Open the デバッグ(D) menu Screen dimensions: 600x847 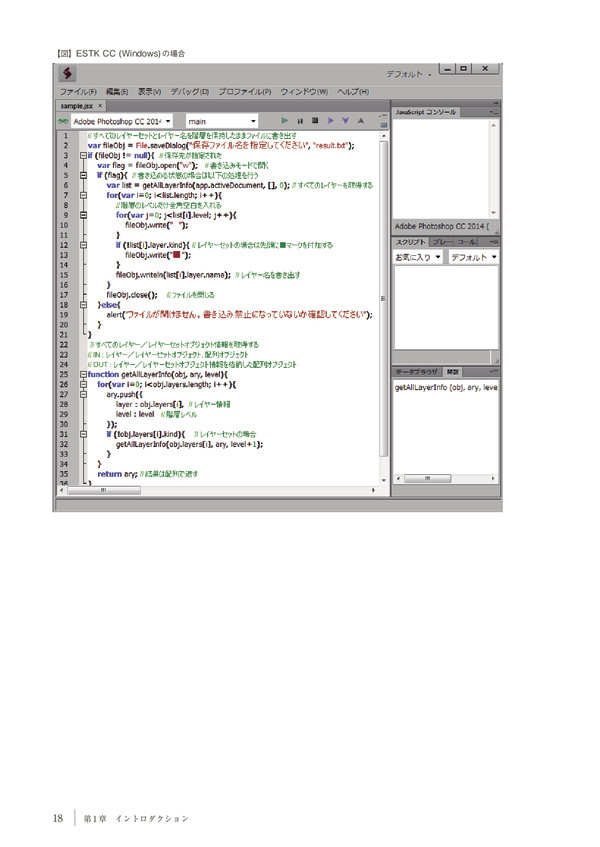190,92
